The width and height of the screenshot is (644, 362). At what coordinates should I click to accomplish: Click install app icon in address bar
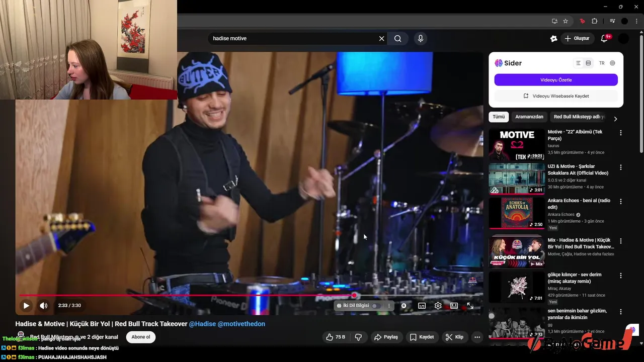pyautogui.click(x=554, y=21)
